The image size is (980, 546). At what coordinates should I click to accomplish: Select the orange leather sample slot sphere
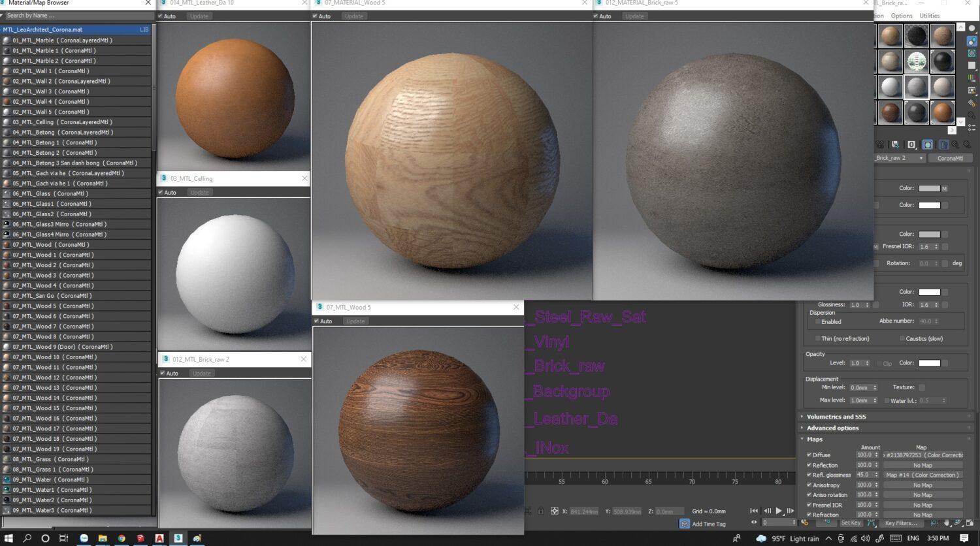click(x=943, y=112)
